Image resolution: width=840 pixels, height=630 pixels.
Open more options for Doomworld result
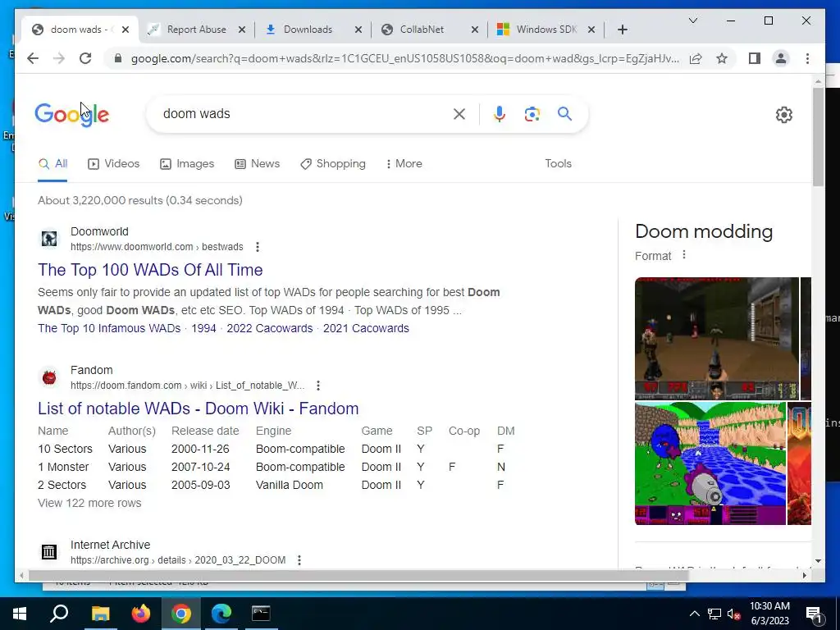point(258,247)
